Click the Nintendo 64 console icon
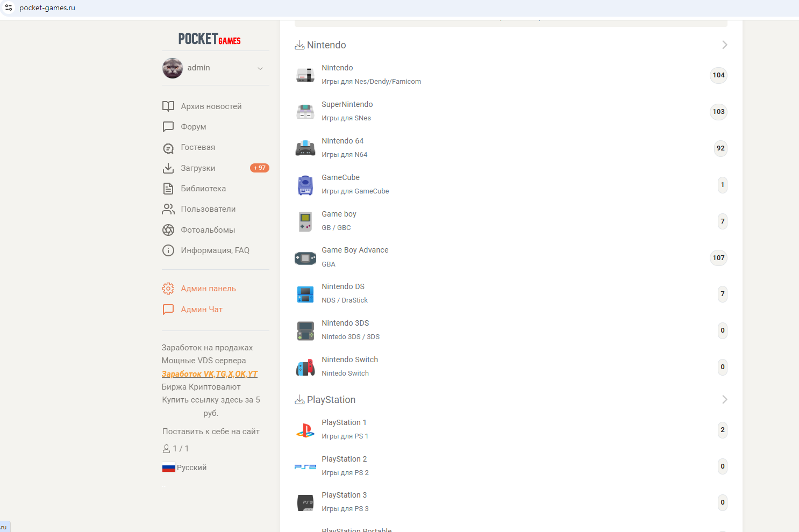The image size is (799, 532). [x=305, y=148]
